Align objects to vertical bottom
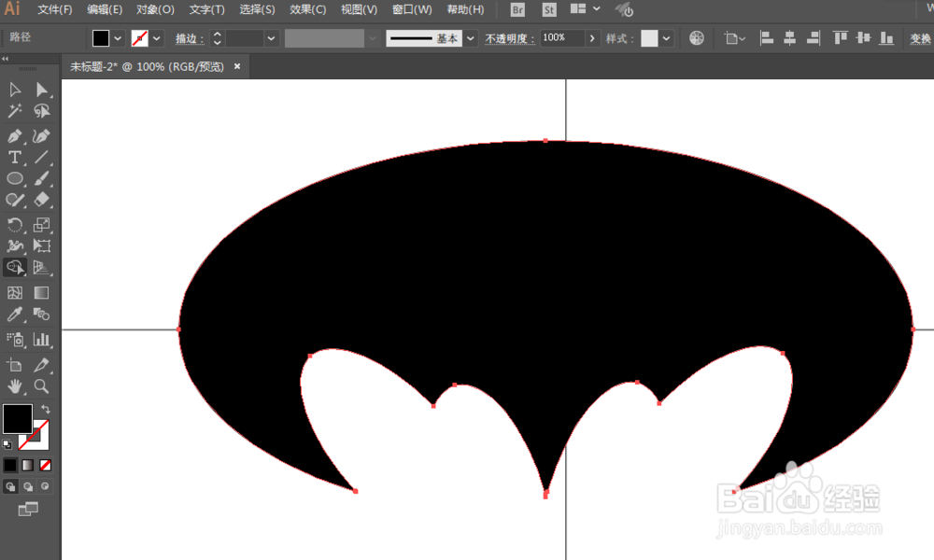 tap(887, 38)
